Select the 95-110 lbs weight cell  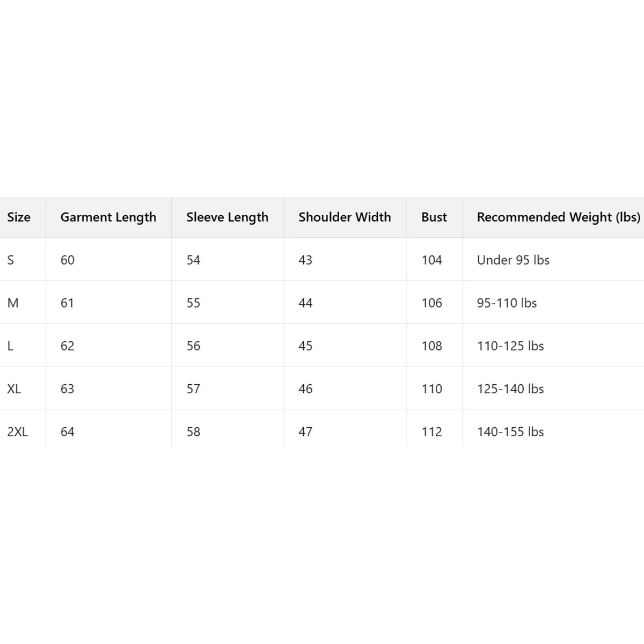pos(507,303)
